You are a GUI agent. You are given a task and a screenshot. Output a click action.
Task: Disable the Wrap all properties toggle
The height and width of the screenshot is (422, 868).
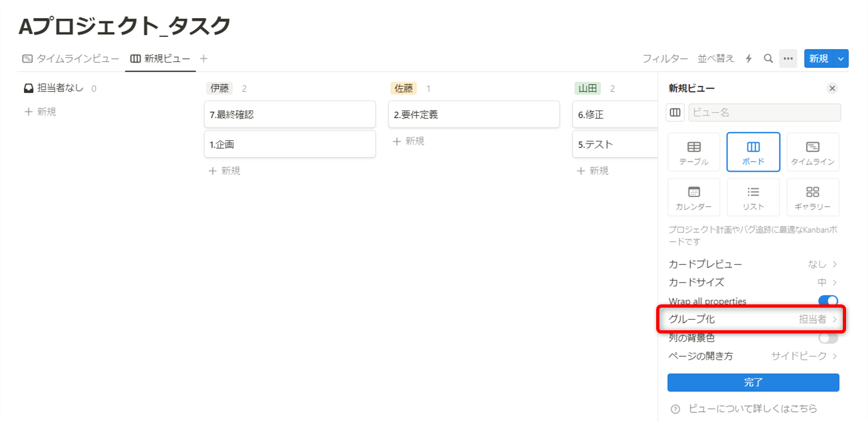[828, 301]
